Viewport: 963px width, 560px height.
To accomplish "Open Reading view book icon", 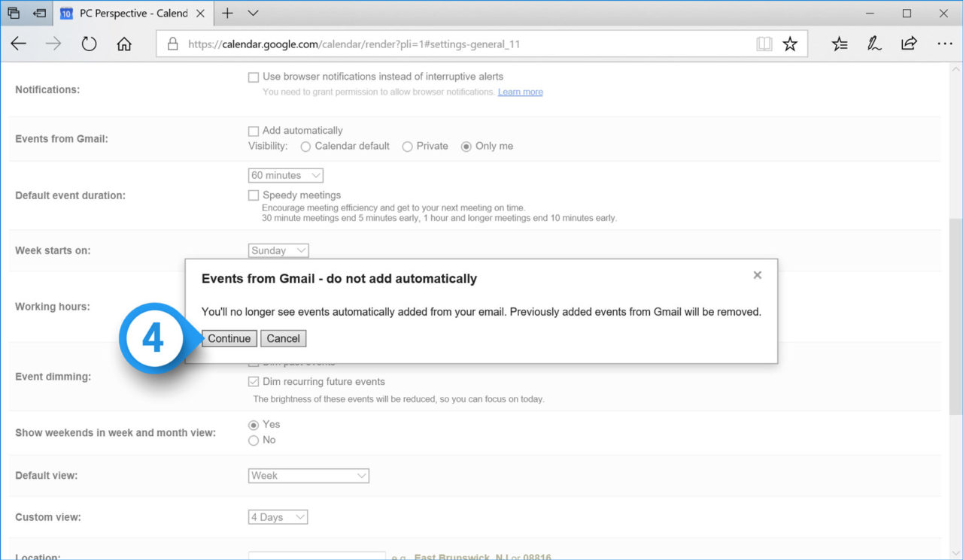I will (x=764, y=44).
